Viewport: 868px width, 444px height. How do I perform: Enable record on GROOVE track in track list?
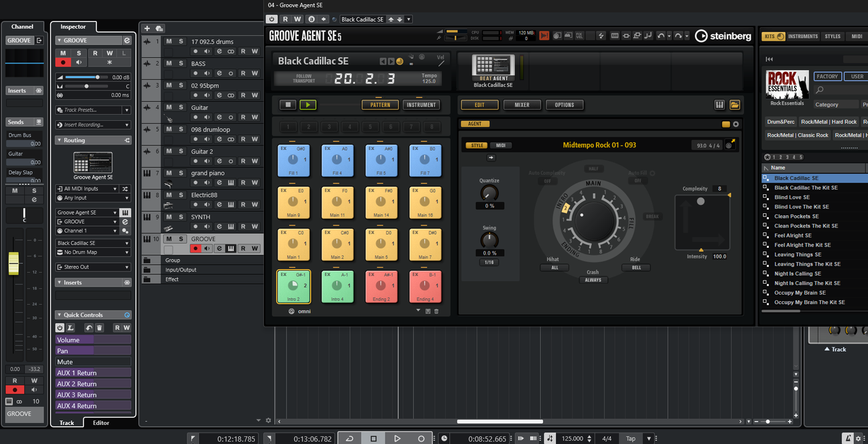pyautogui.click(x=196, y=248)
